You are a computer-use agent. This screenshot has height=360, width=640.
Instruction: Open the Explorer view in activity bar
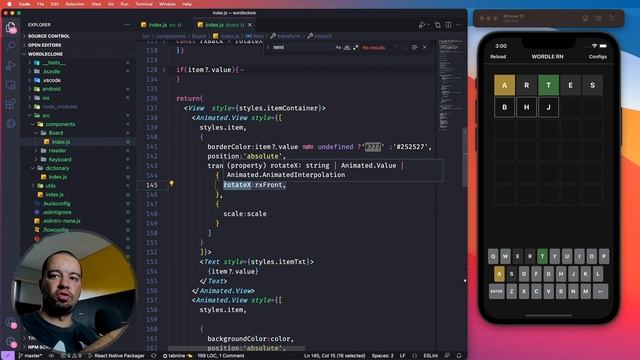coord(11,28)
